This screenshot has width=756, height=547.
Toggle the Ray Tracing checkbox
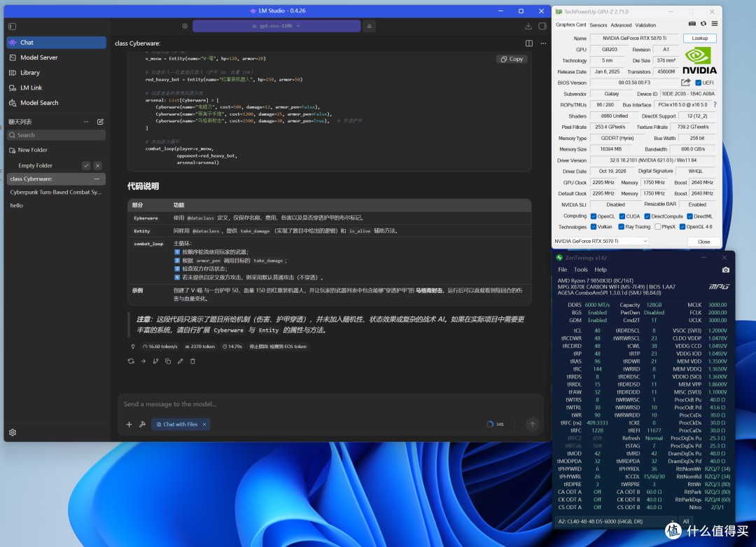pos(621,227)
